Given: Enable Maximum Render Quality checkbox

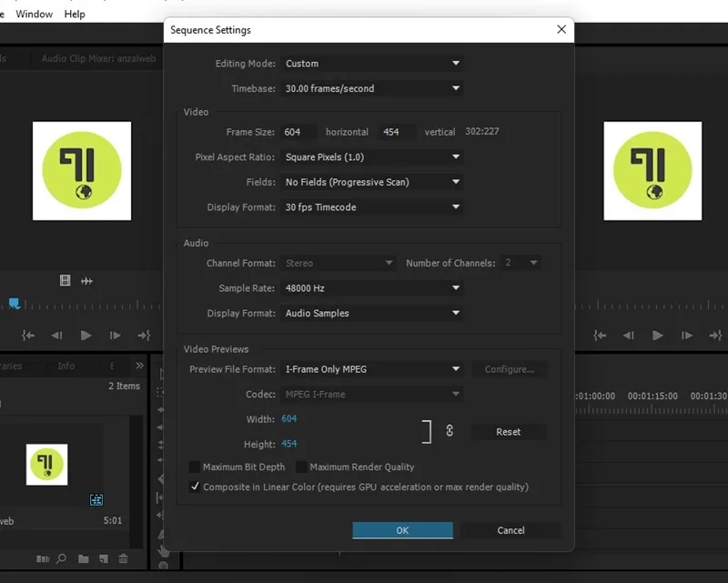Looking at the screenshot, I should pyautogui.click(x=302, y=467).
